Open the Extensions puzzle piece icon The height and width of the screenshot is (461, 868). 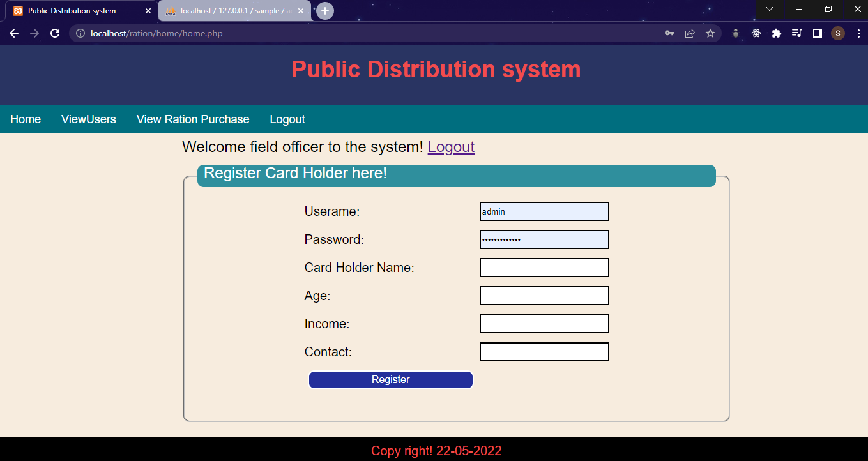point(777,33)
